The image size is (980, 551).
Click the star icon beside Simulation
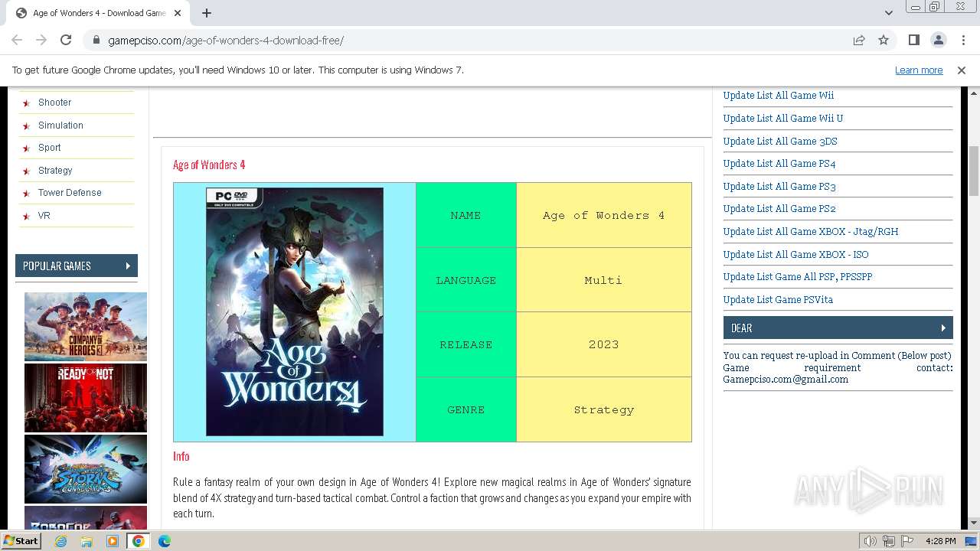pos(27,126)
